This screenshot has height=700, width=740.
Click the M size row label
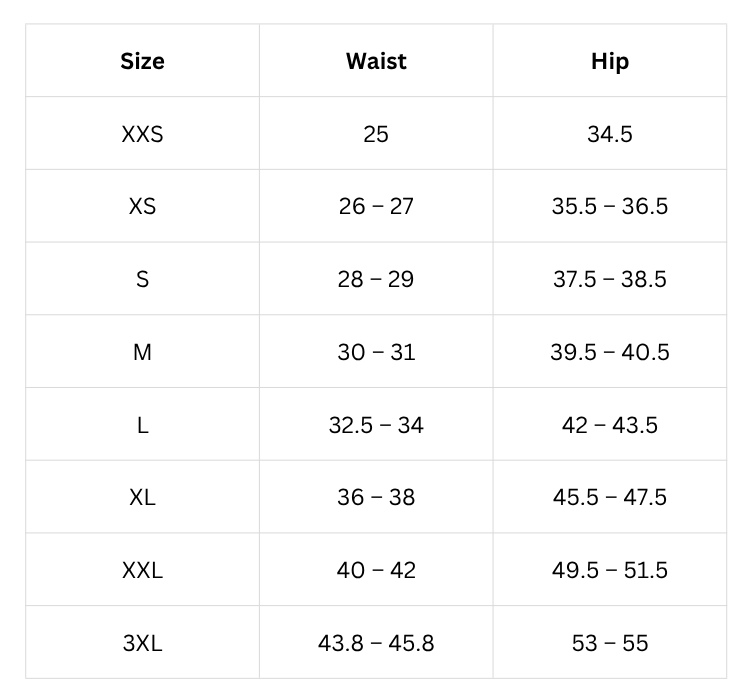pos(142,352)
